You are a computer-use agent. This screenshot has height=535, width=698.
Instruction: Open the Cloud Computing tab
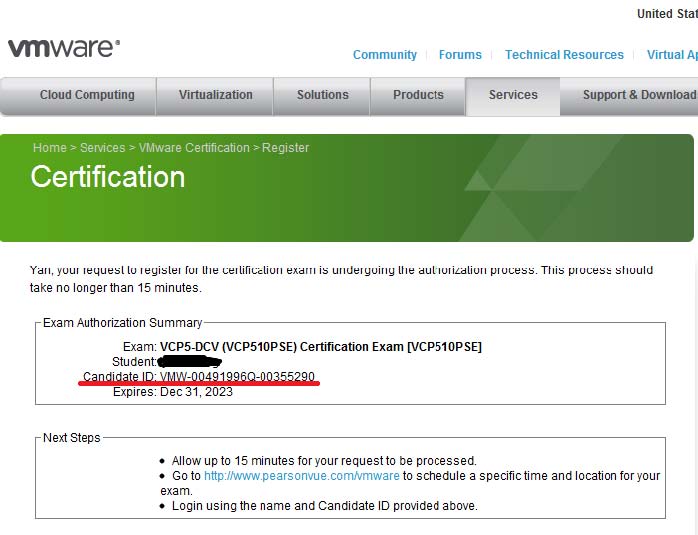(x=87, y=95)
